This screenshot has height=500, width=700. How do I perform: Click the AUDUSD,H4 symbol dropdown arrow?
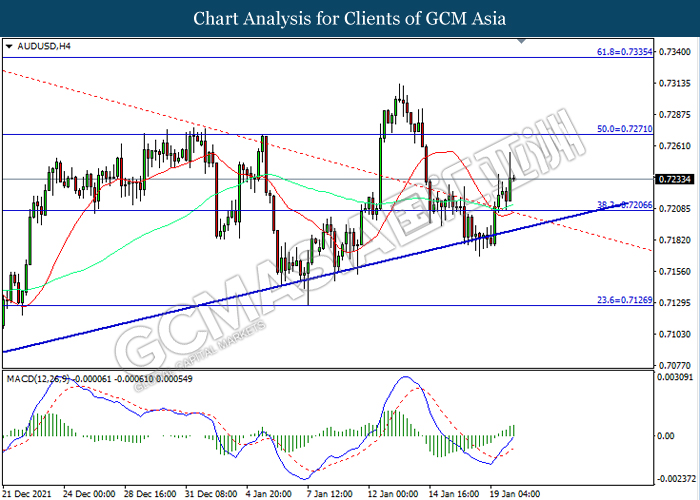click(9, 46)
